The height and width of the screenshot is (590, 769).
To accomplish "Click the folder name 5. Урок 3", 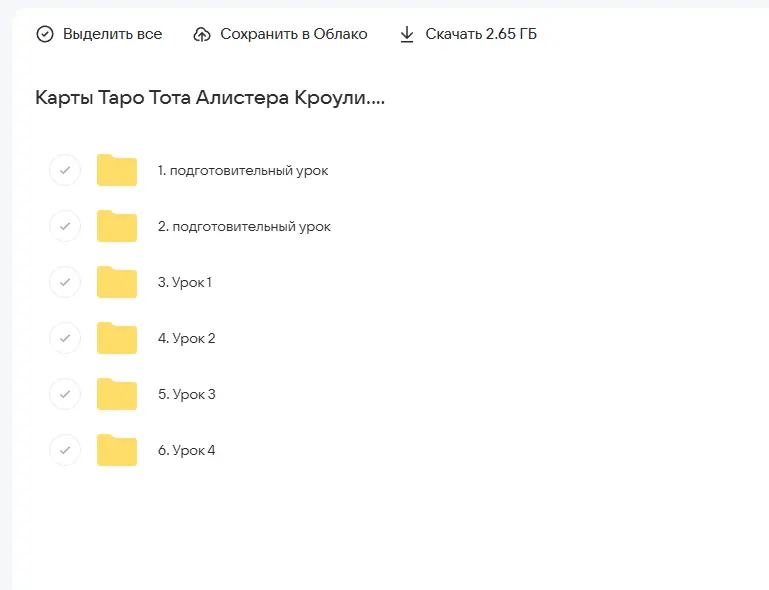I will (186, 395).
